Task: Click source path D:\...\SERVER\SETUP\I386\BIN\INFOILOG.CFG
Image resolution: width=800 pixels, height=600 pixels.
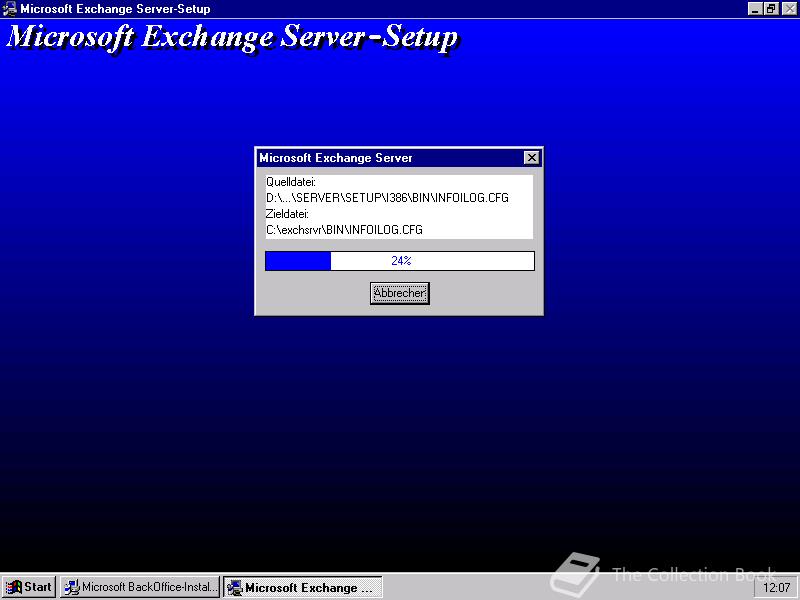Action: [x=387, y=198]
